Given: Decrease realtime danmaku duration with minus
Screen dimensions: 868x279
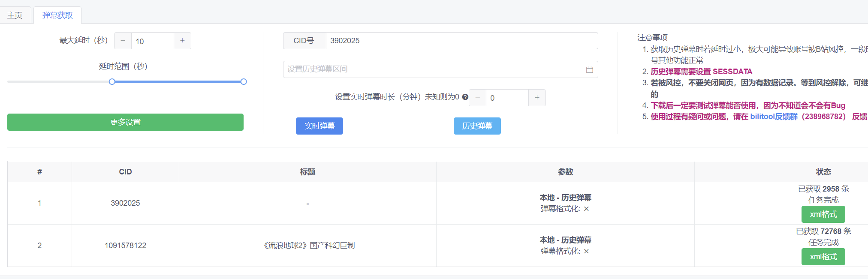Looking at the screenshot, I should pos(477,98).
